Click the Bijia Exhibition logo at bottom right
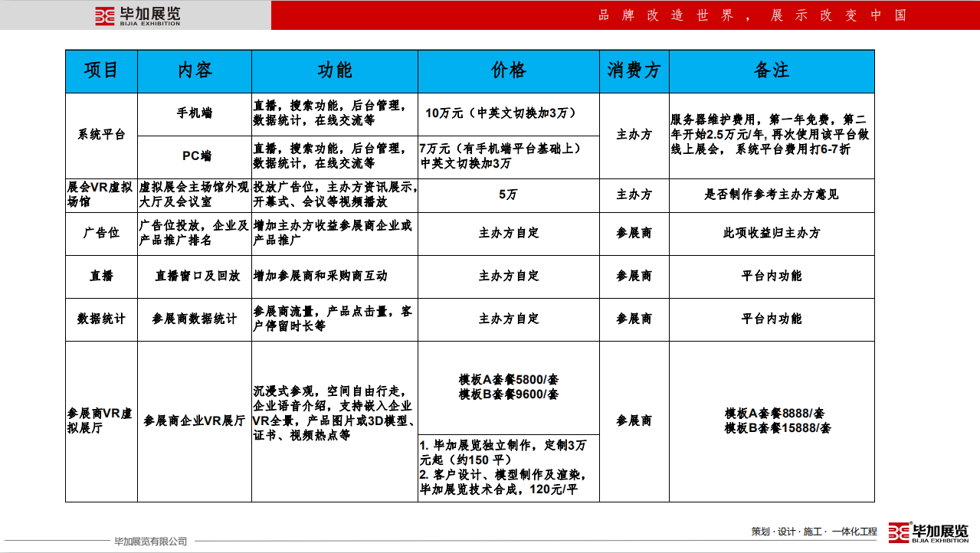The height and width of the screenshot is (553, 980). click(x=928, y=533)
